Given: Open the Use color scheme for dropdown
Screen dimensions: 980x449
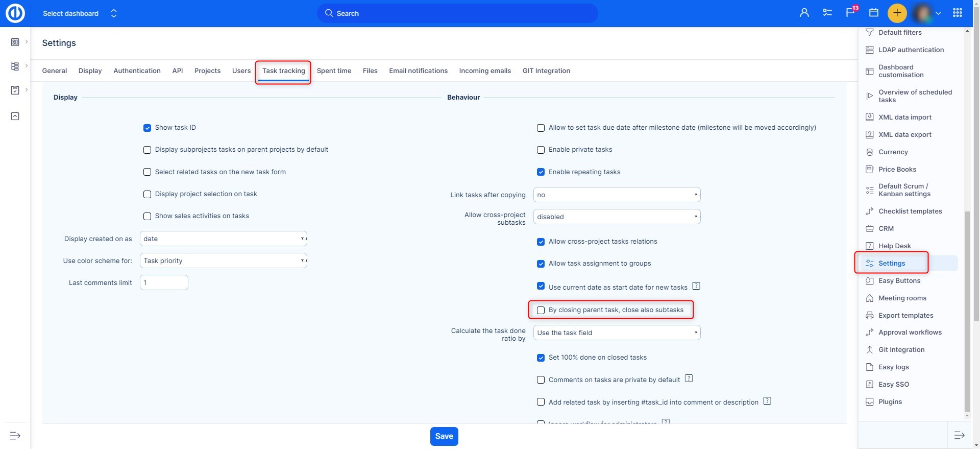Looking at the screenshot, I should pyautogui.click(x=223, y=261).
